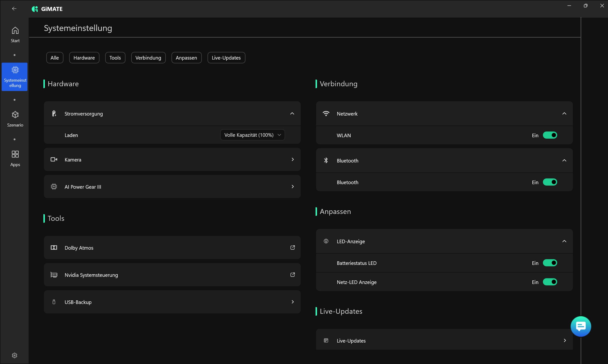Screen dimensions: 608x364
Task: Open the chat support bubble icon
Action: point(581,326)
